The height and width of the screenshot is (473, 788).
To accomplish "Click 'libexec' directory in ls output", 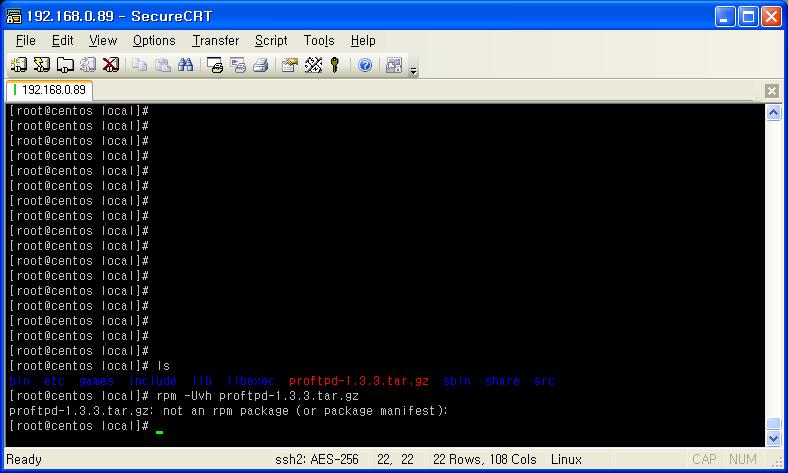I will [250, 381].
